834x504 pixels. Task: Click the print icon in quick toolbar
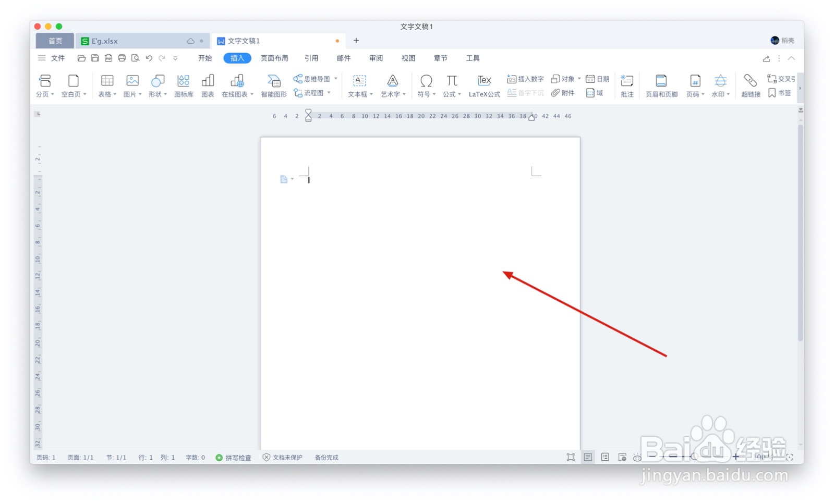click(122, 58)
